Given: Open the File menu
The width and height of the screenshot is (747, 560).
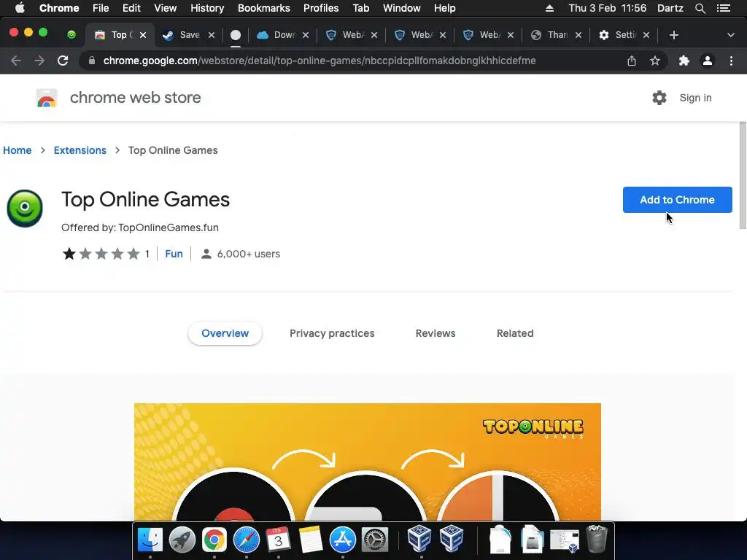Looking at the screenshot, I should (x=101, y=8).
